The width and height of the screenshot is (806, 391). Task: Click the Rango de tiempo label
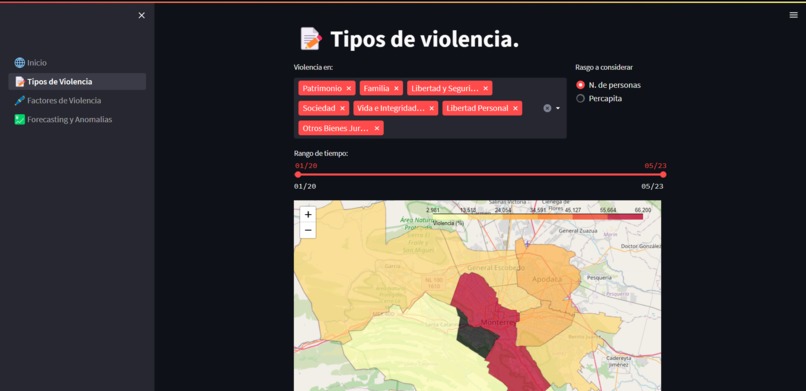pyautogui.click(x=321, y=153)
